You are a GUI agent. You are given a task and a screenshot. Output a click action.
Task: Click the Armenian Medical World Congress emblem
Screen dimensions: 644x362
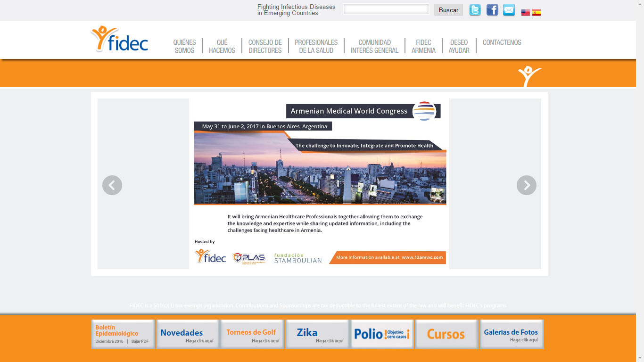(x=424, y=111)
